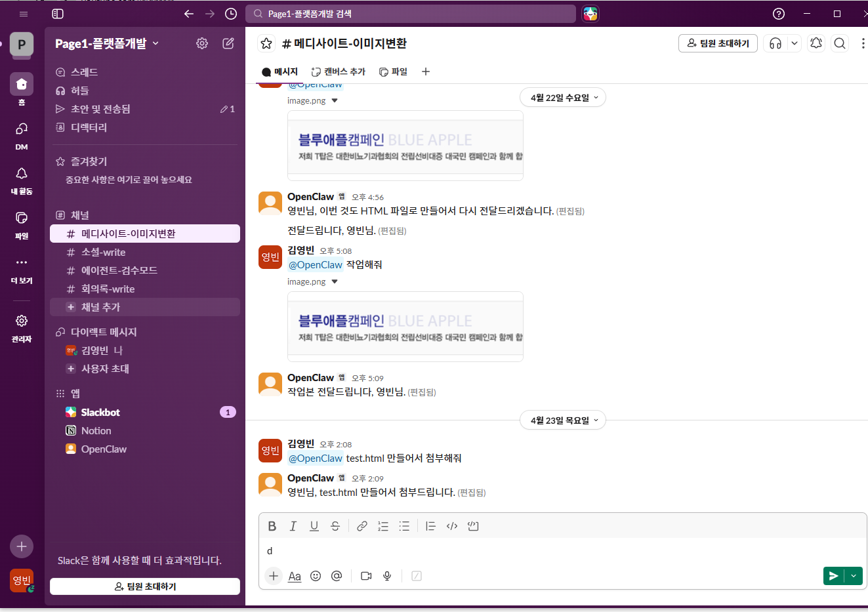Click the 팀원 초대하기 button at top right

717,43
